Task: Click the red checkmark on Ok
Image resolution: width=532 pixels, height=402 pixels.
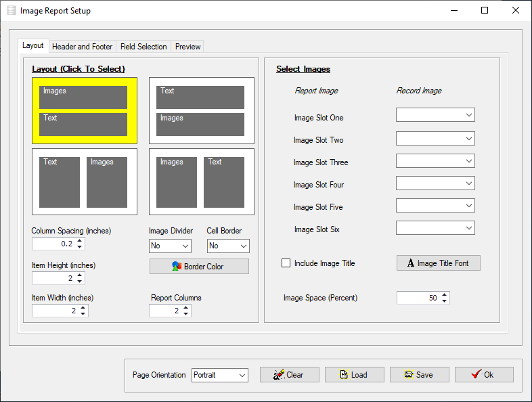Action: pyautogui.click(x=476, y=374)
